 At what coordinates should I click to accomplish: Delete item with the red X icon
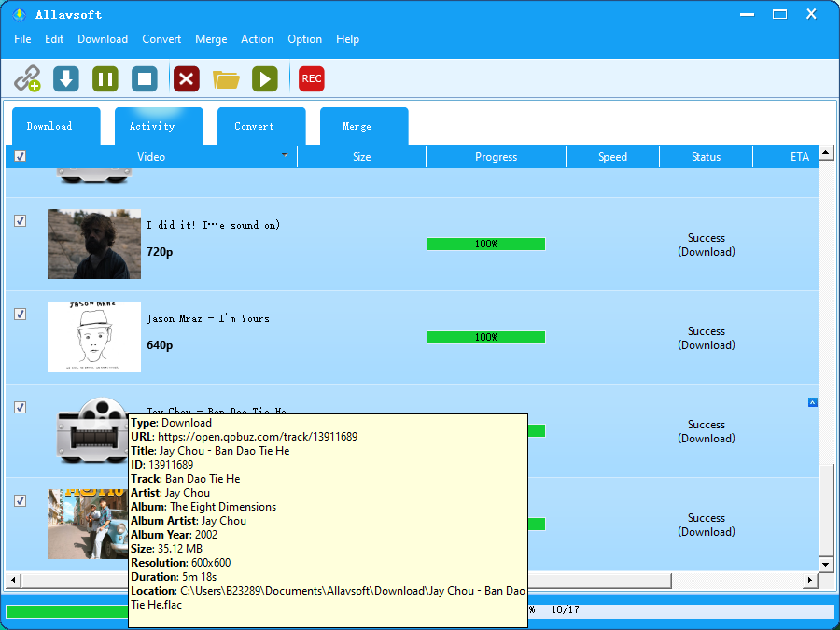[187, 78]
